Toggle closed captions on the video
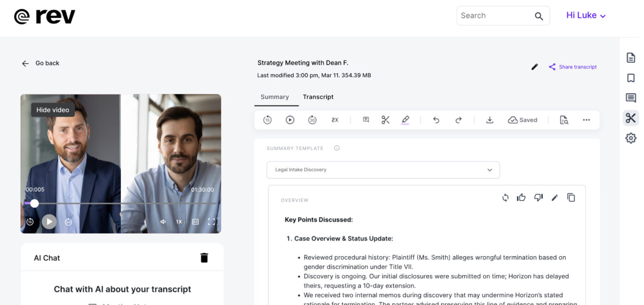This screenshot has width=644, height=305. [x=195, y=221]
